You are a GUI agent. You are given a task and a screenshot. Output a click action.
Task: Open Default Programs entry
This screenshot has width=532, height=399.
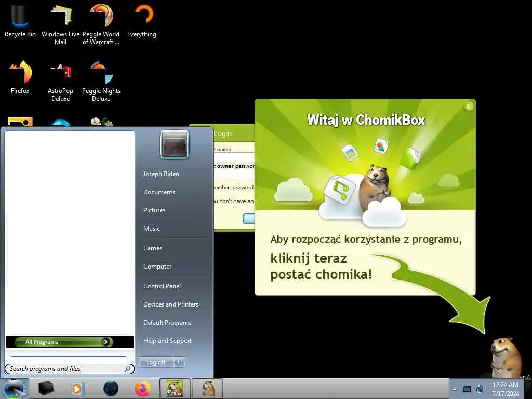pyautogui.click(x=167, y=323)
